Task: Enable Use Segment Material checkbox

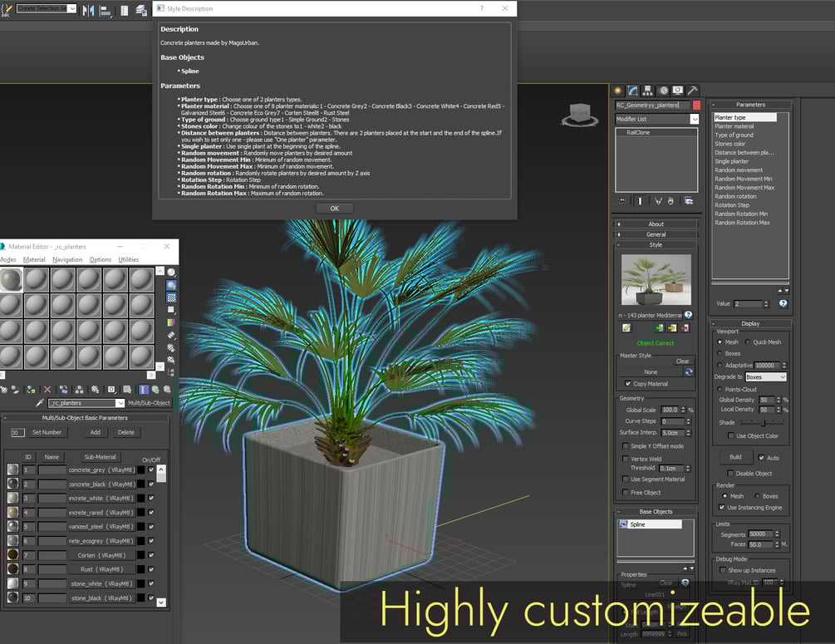Action: [625, 479]
